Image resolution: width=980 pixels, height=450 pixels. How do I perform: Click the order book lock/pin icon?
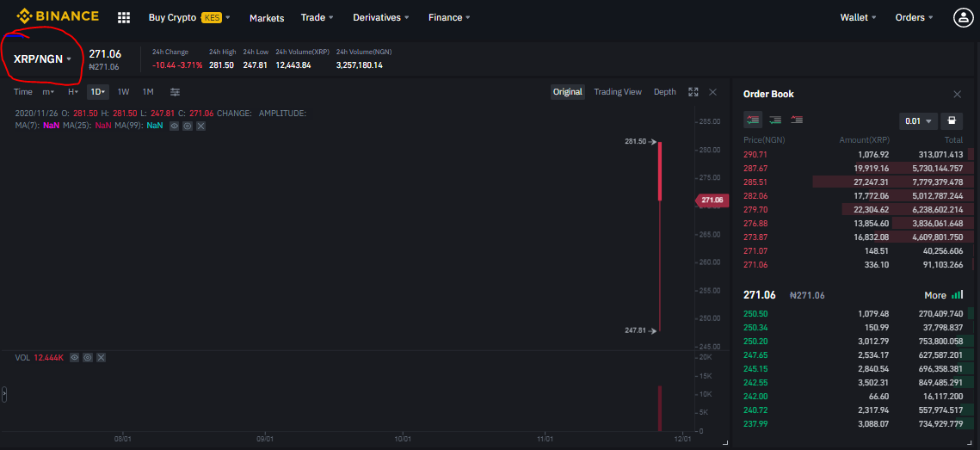coord(952,120)
